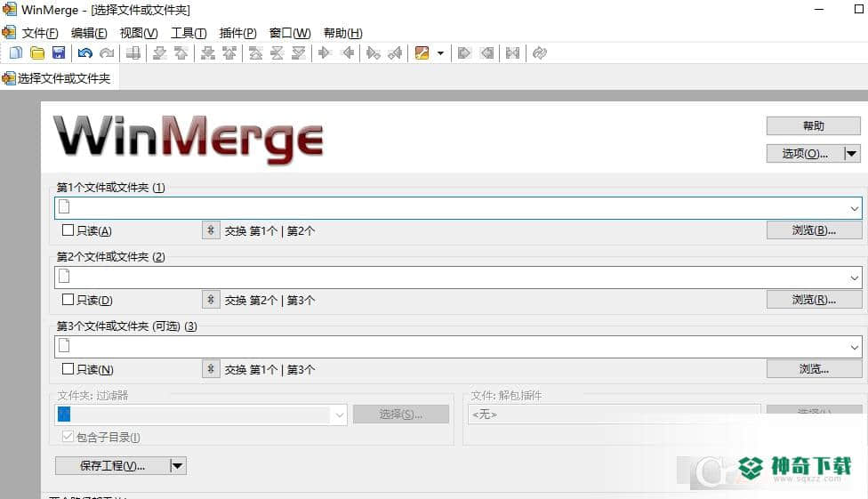Click the WinMerge icon in the title bar
868x499 pixels.
pyautogui.click(x=10, y=10)
